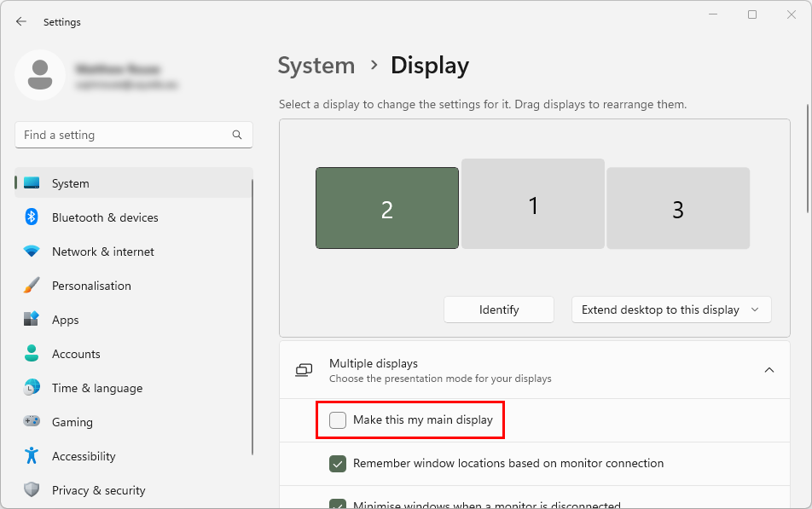
Task: Select the Network & internet section
Action: [x=102, y=252]
